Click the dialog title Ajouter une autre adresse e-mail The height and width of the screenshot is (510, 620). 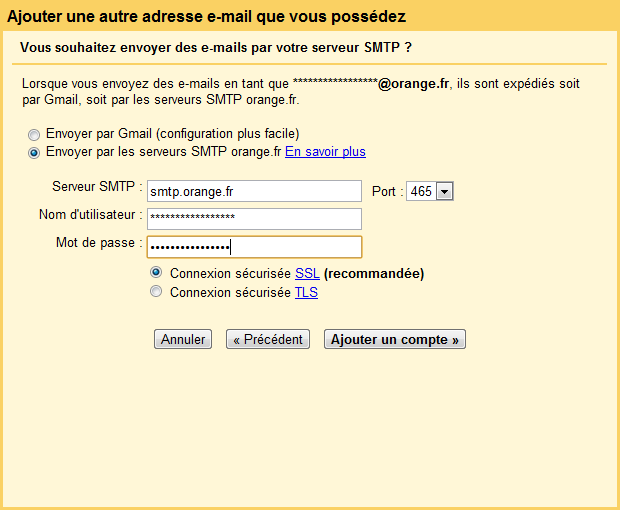click(206, 17)
